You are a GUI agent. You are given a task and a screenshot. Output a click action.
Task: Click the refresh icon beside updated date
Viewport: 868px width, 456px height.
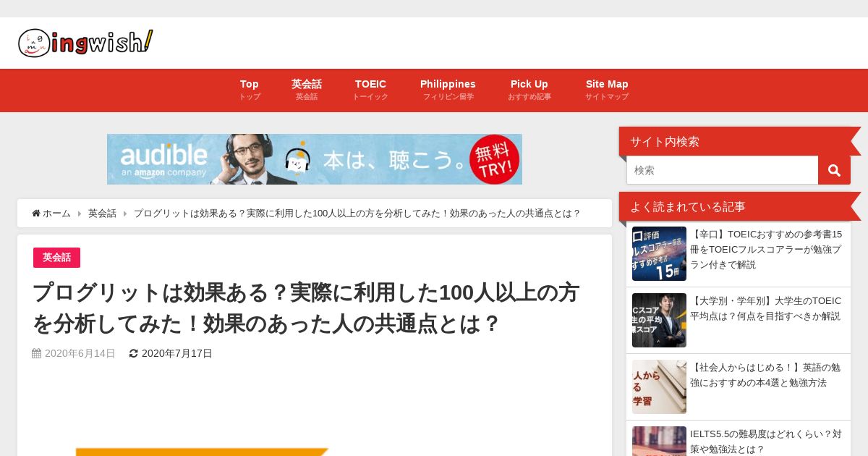[x=133, y=353]
